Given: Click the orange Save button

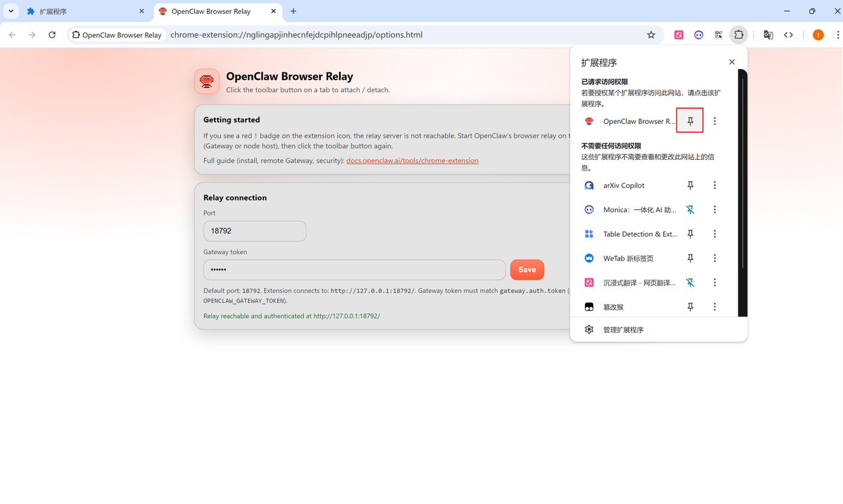Looking at the screenshot, I should pyautogui.click(x=527, y=270).
